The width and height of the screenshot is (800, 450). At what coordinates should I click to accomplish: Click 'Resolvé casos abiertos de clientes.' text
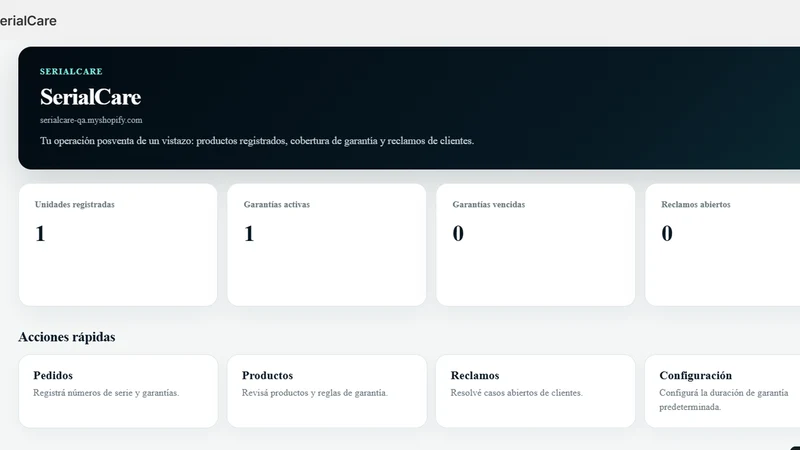click(516, 393)
